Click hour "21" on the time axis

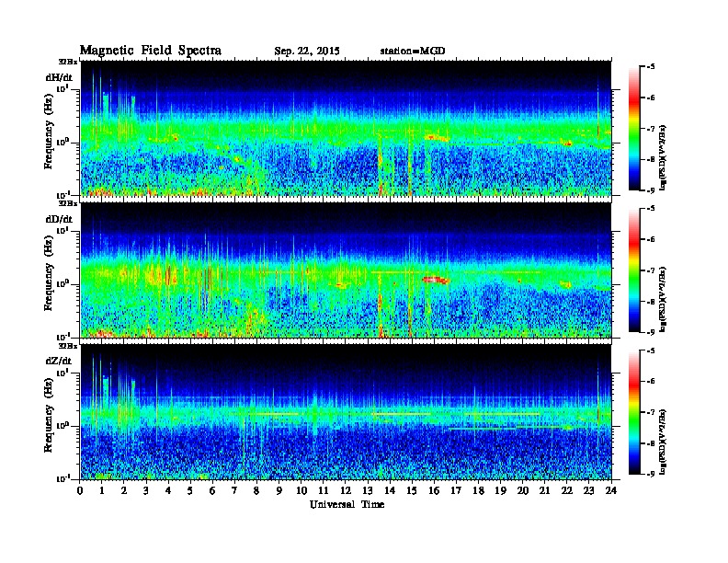pos(544,490)
